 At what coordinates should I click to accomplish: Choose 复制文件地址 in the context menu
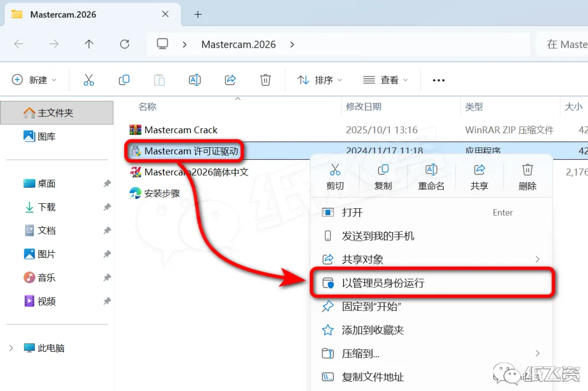point(432,377)
